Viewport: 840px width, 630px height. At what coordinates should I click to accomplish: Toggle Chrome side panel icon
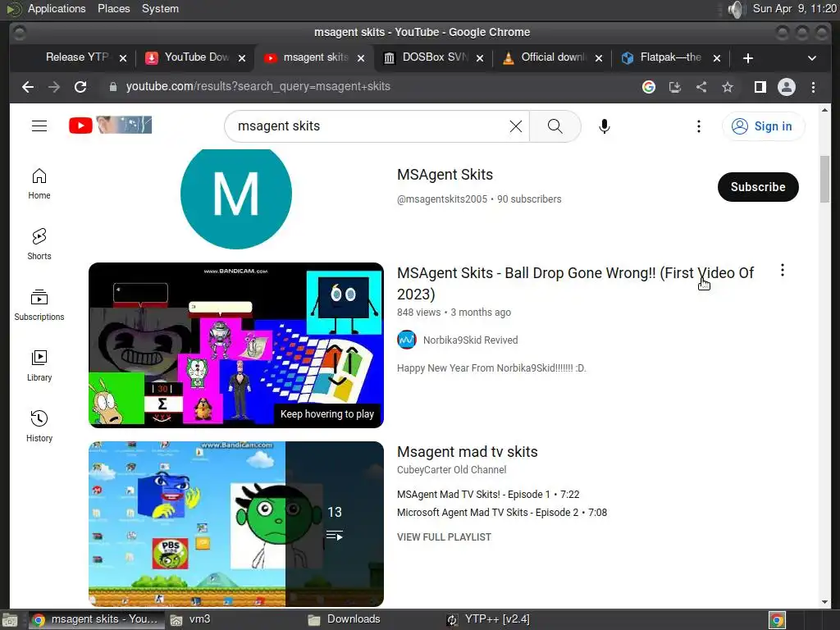760,87
